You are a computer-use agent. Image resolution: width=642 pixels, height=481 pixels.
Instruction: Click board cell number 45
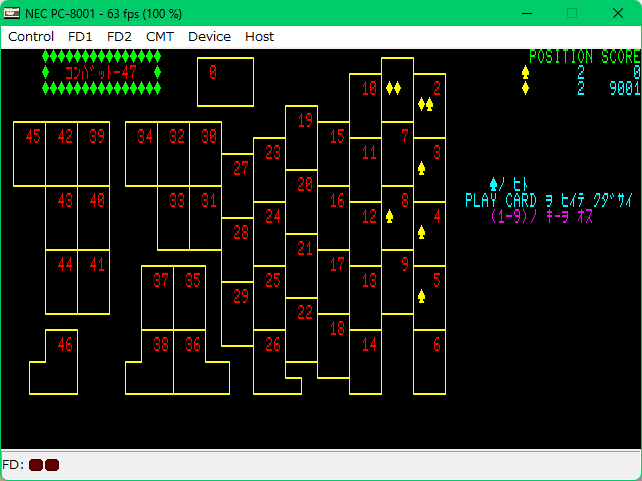click(x=29, y=154)
